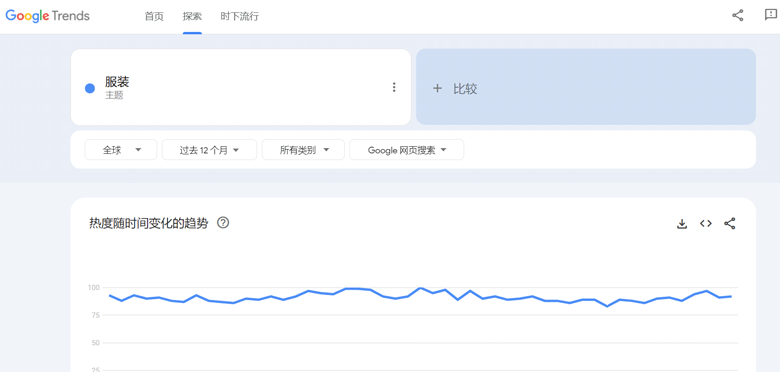Click the share icon in top header
This screenshot has width=780, height=372.
click(738, 15)
